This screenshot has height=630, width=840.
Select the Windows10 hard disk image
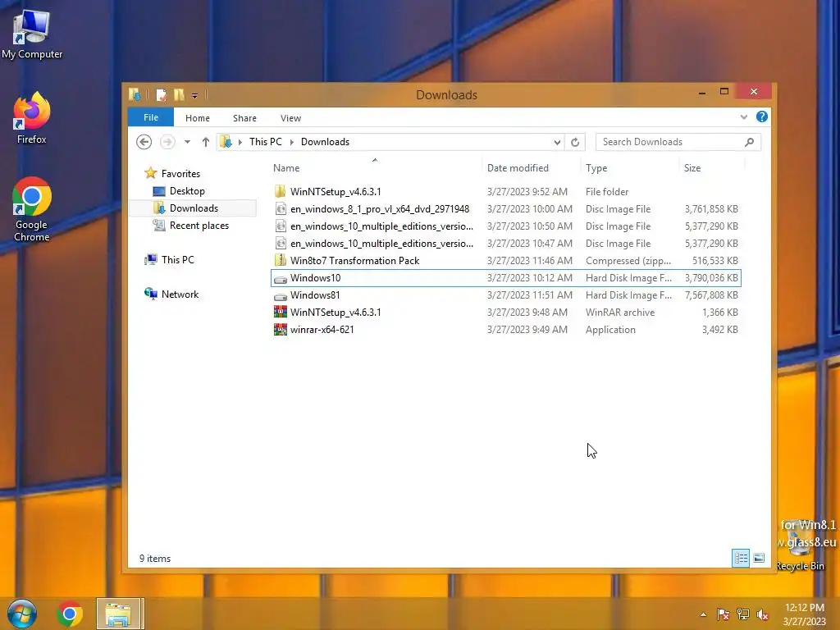click(505, 278)
